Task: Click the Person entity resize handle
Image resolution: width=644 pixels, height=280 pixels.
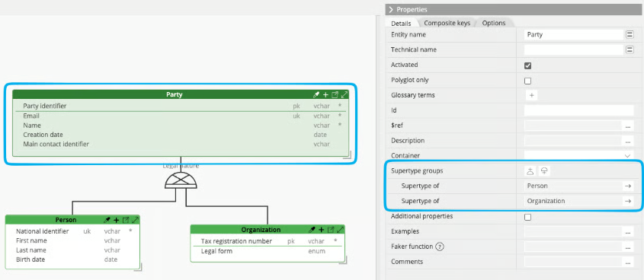Action: (x=139, y=267)
